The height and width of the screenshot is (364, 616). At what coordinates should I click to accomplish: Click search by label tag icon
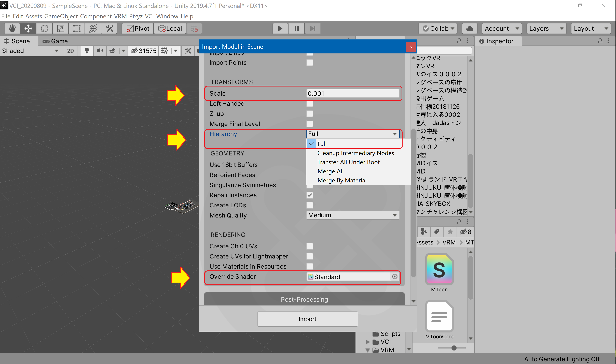[x=437, y=231]
